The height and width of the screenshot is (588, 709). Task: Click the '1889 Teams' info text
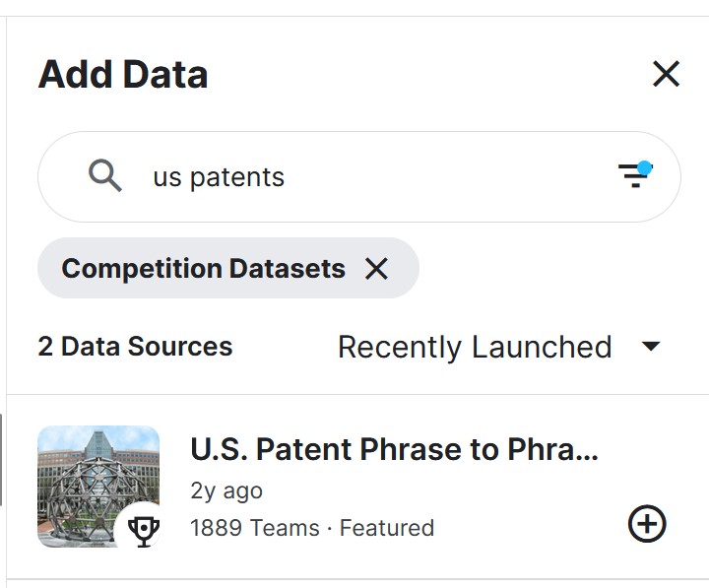(255, 528)
